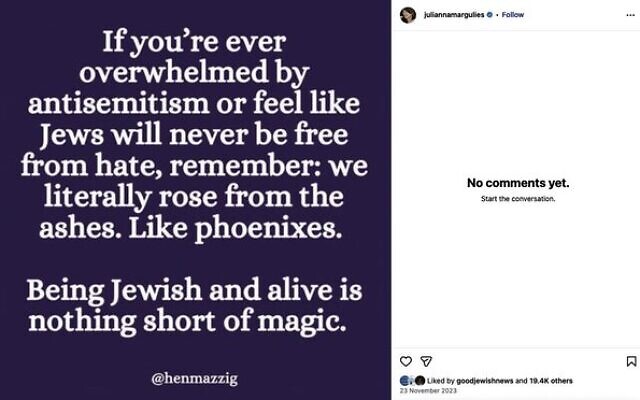Click the 23 November 2023 post date
640x400 pixels.
tap(428, 391)
